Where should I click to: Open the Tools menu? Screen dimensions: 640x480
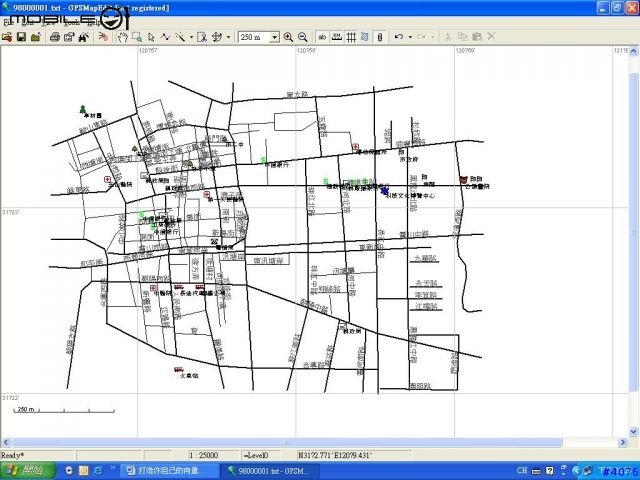point(71,23)
